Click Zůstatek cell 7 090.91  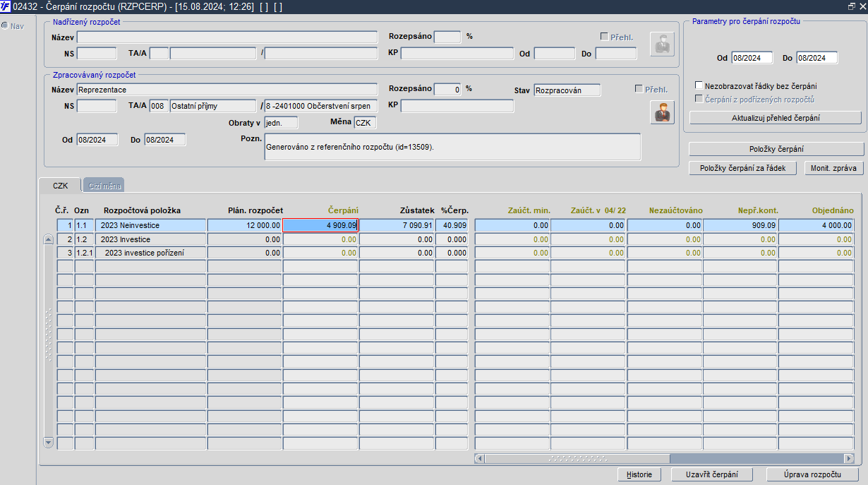(397, 225)
